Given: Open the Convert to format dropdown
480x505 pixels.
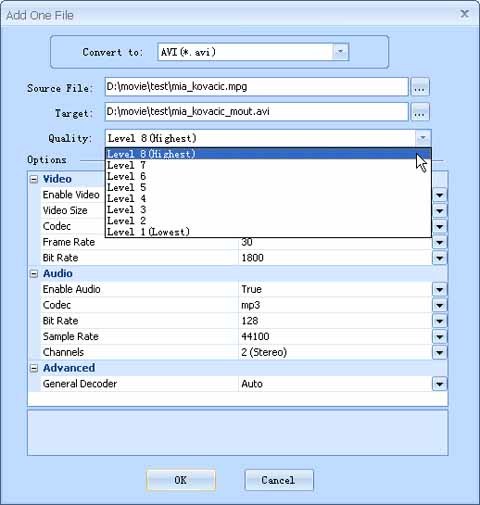Looking at the screenshot, I should click(x=340, y=52).
